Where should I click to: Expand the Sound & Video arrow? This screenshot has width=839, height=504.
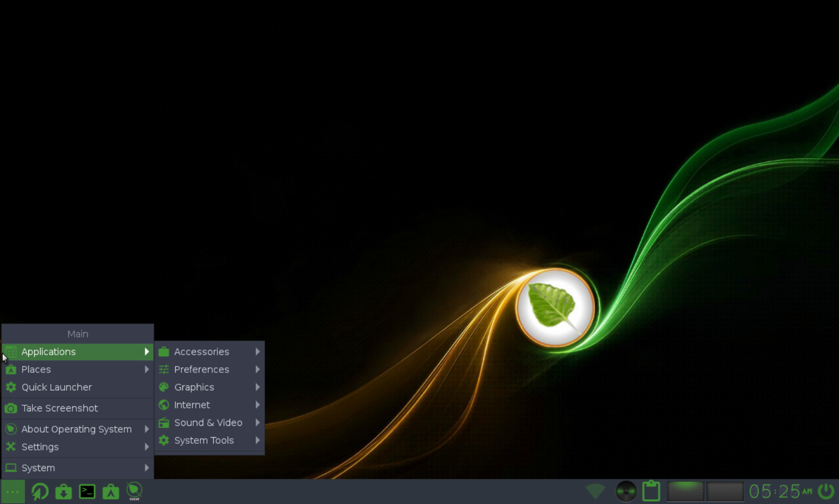point(258,423)
